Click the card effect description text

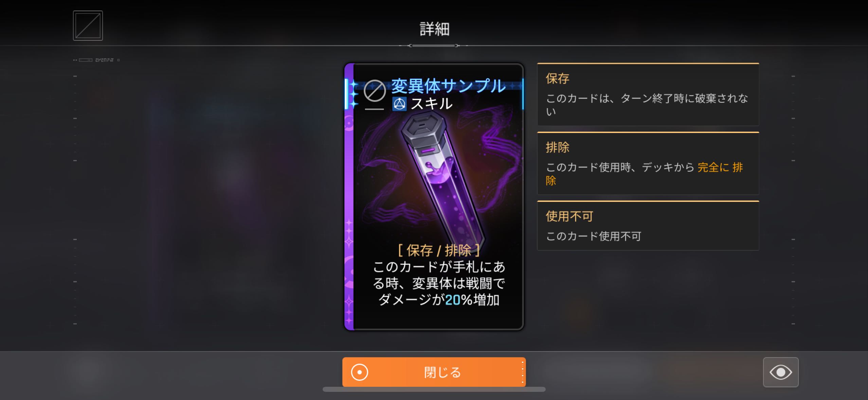(439, 283)
